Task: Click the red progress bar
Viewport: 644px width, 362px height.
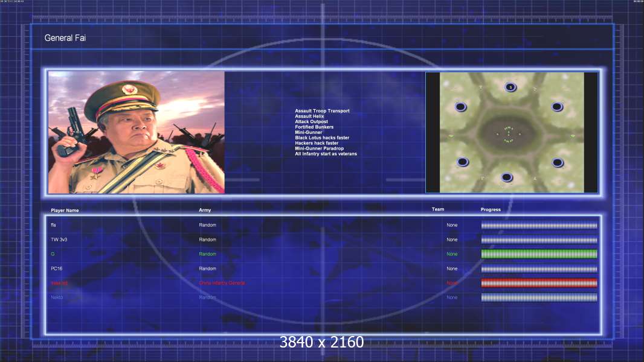Action: tap(539, 283)
